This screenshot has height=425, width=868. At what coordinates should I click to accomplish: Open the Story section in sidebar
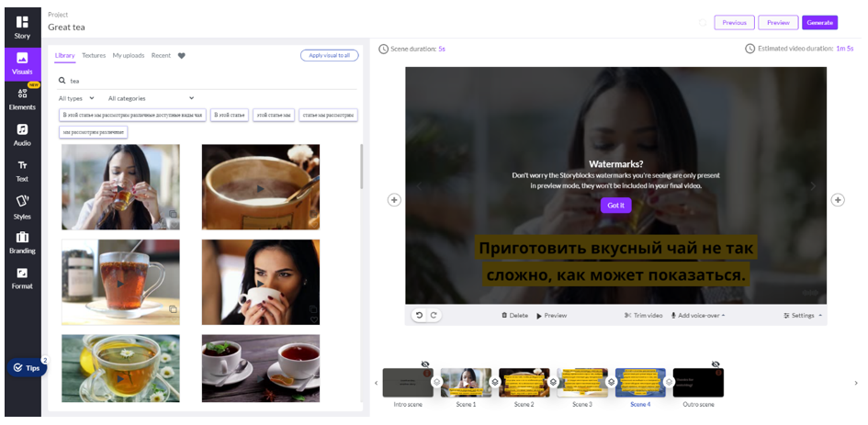pos(22,28)
